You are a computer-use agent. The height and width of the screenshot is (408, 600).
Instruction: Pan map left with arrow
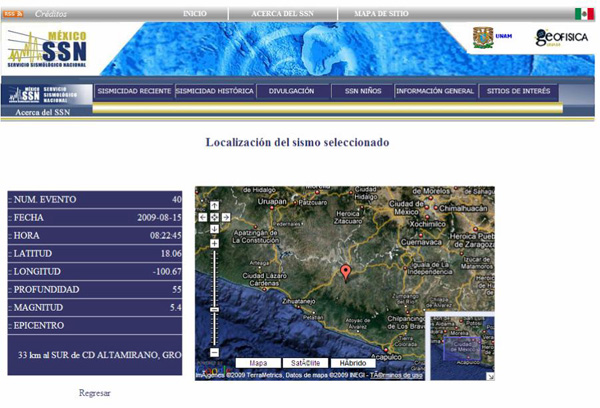(203, 217)
